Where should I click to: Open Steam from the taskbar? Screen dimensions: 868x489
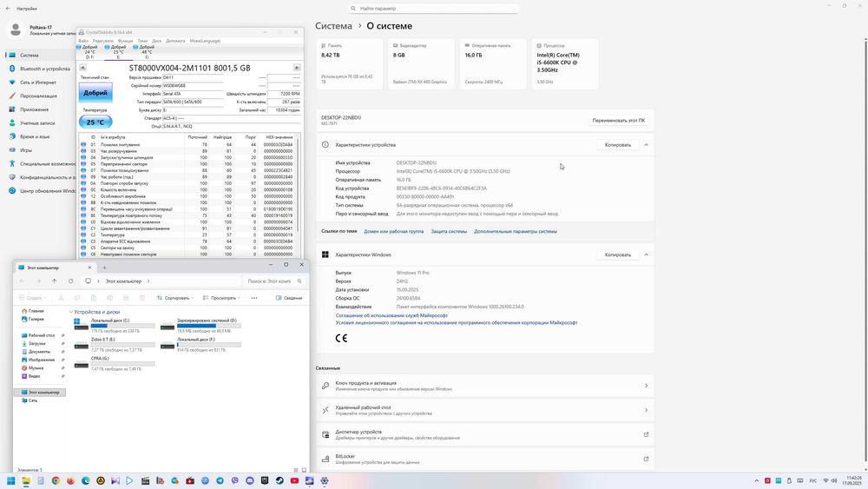coord(279,480)
